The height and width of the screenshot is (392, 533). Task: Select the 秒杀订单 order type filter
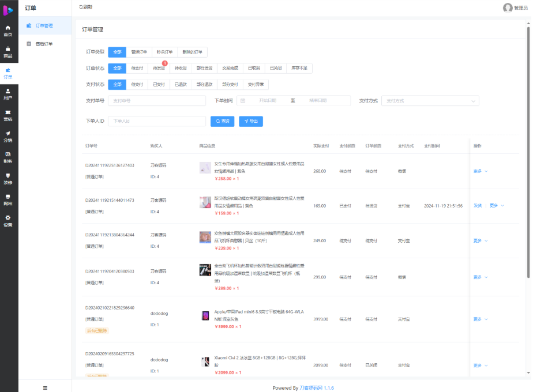coord(163,51)
